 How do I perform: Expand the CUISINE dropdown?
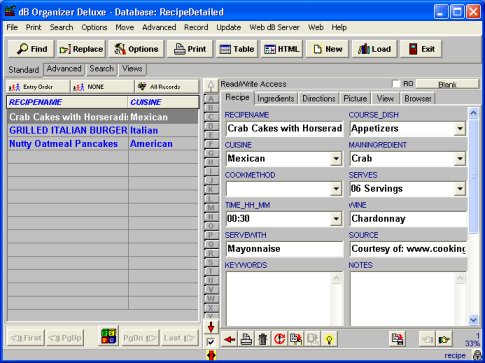(x=336, y=159)
